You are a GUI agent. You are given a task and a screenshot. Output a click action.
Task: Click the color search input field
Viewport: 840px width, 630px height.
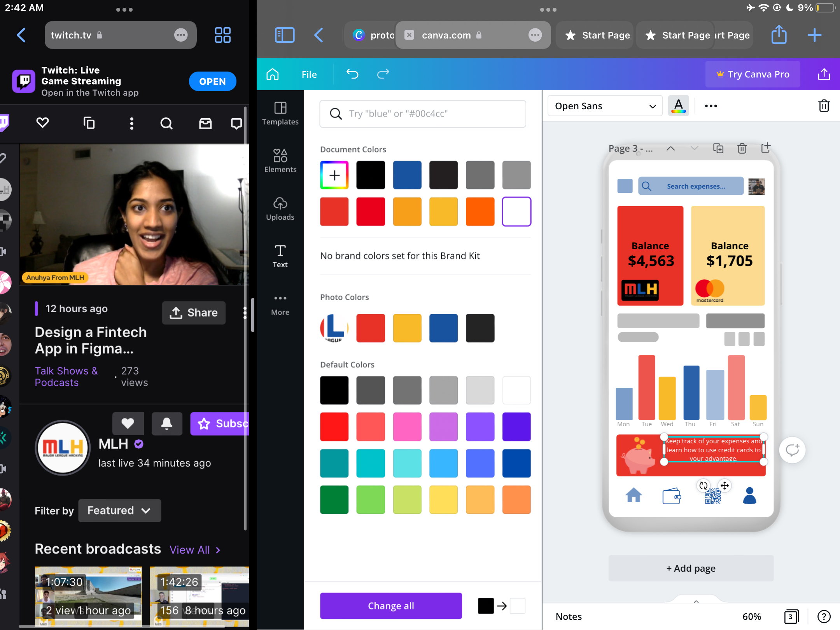pos(422,114)
